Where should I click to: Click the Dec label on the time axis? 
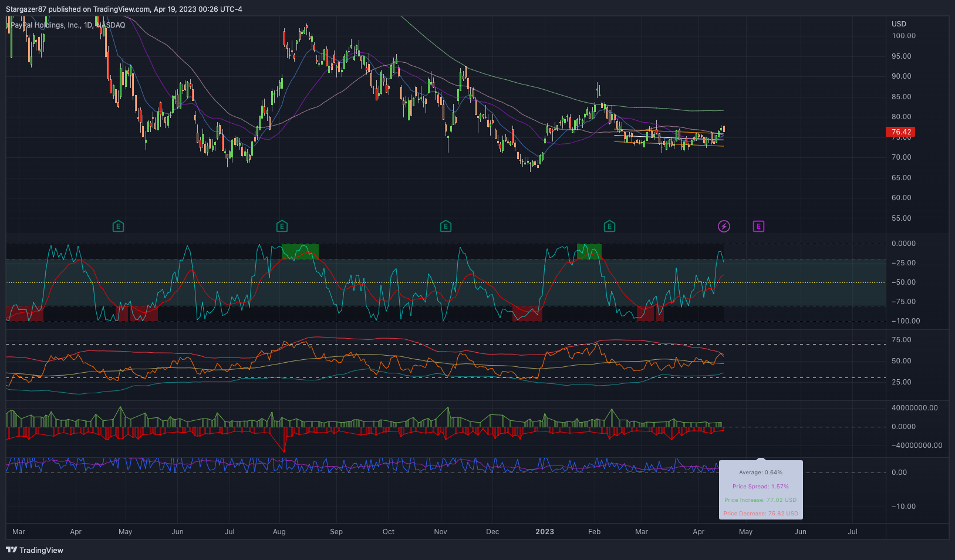pyautogui.click(x=492, y=532)
